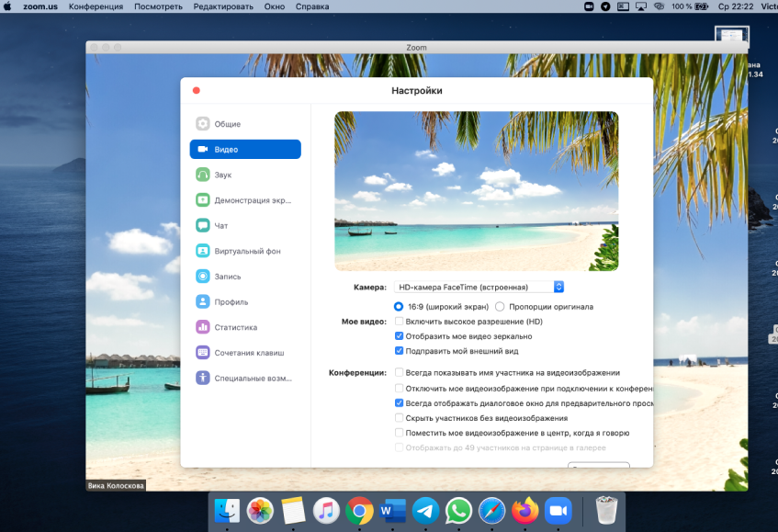Open the Окно menu
Viewport: 778px width, 532px height.
tap(275, 6)
